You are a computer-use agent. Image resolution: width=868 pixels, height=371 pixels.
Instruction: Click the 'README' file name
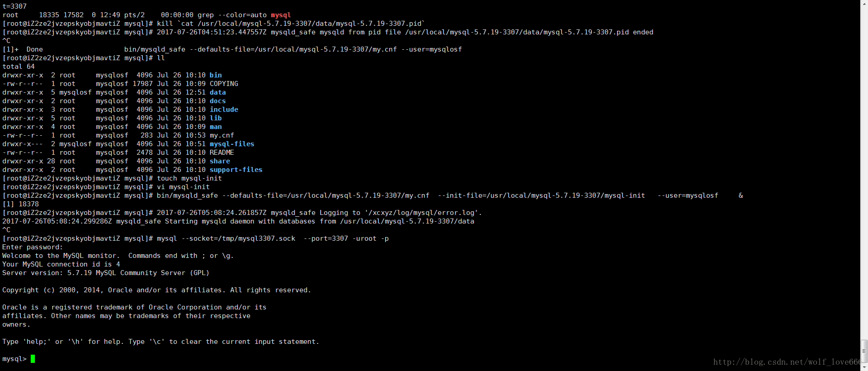click(222, 152)
